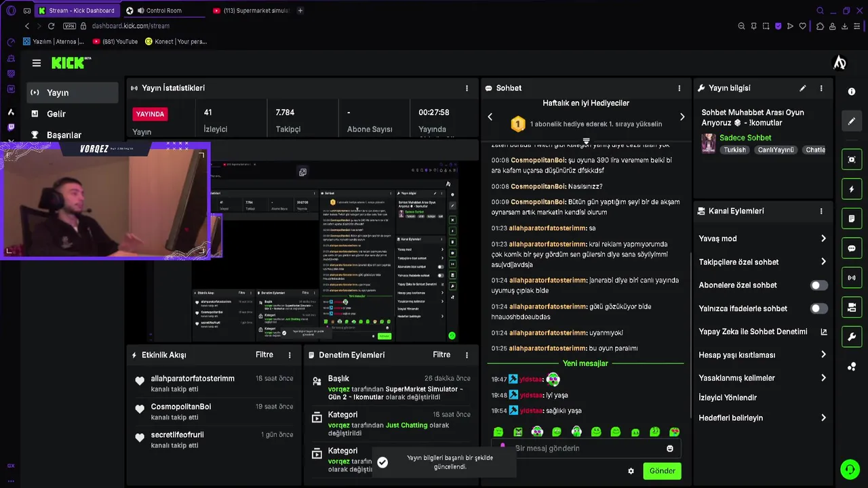Open YouTube bookmark in bookmarks bar
This screenshot has height=488, width=868.
(x=115, y=41)
